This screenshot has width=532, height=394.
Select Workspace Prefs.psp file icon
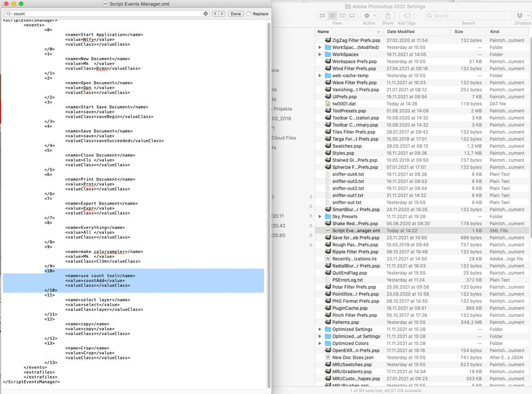(328, 61)
